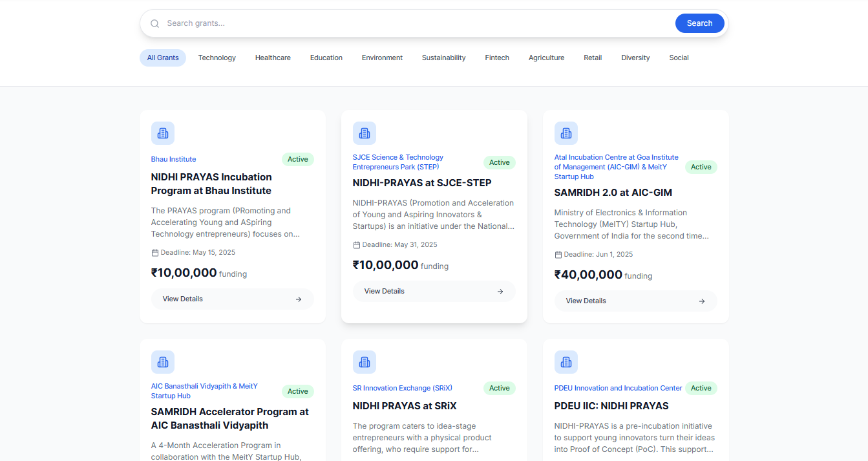Click the arrow icon in SAMRIDH 2.0 View Details

[x=702, y=301]
